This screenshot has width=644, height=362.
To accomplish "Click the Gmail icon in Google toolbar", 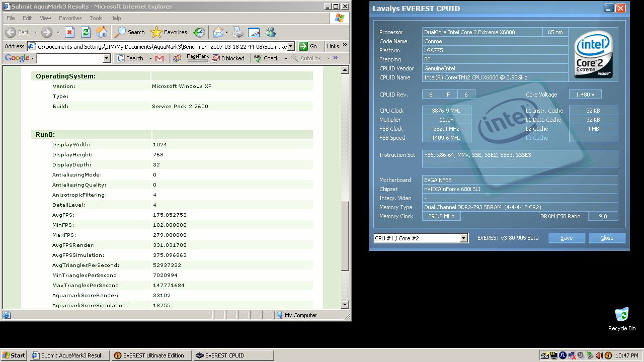I will (x=159, y=58).
